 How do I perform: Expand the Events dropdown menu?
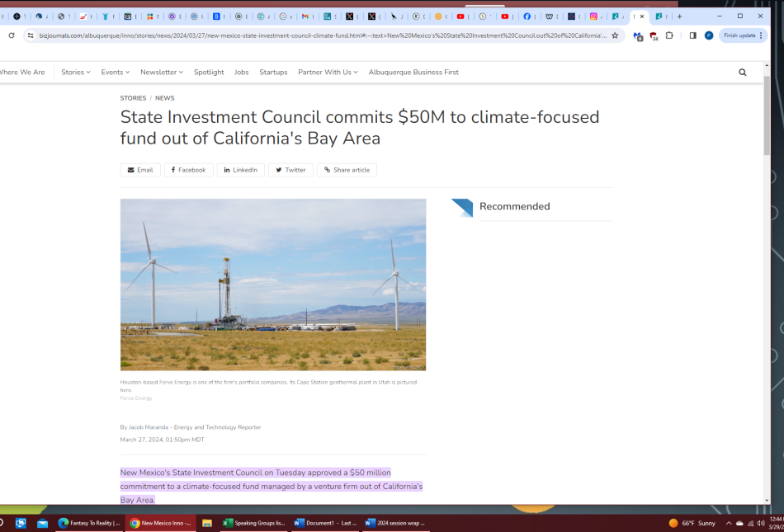(115, 73)
